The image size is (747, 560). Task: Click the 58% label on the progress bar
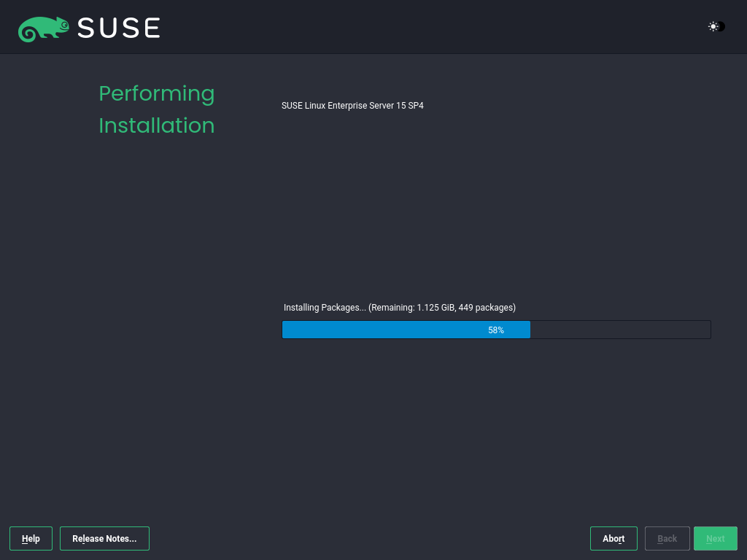(x=496, y=330)
